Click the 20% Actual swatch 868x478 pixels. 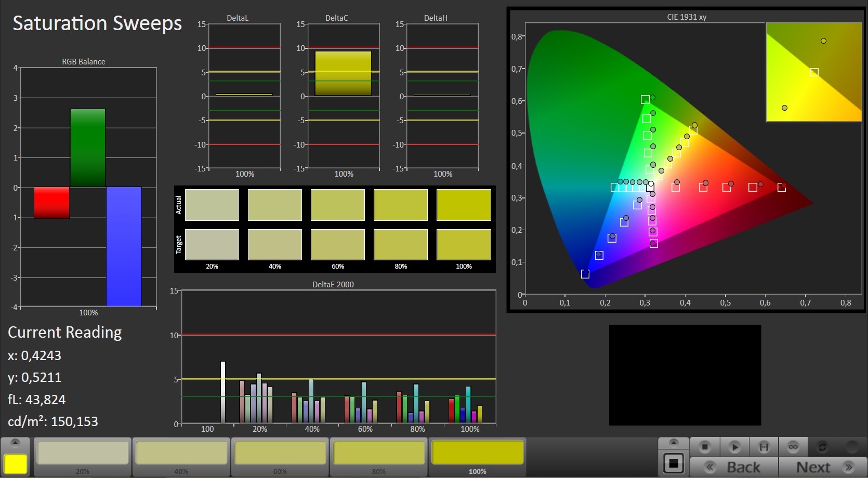pyautogui.click(x=212, y=205)
